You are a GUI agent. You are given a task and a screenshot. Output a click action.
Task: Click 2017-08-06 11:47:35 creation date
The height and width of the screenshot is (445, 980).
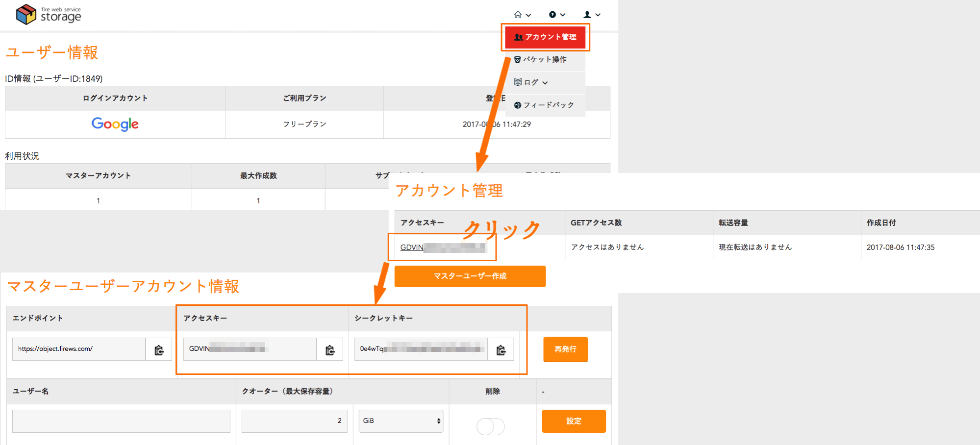(x=901, y=247)
